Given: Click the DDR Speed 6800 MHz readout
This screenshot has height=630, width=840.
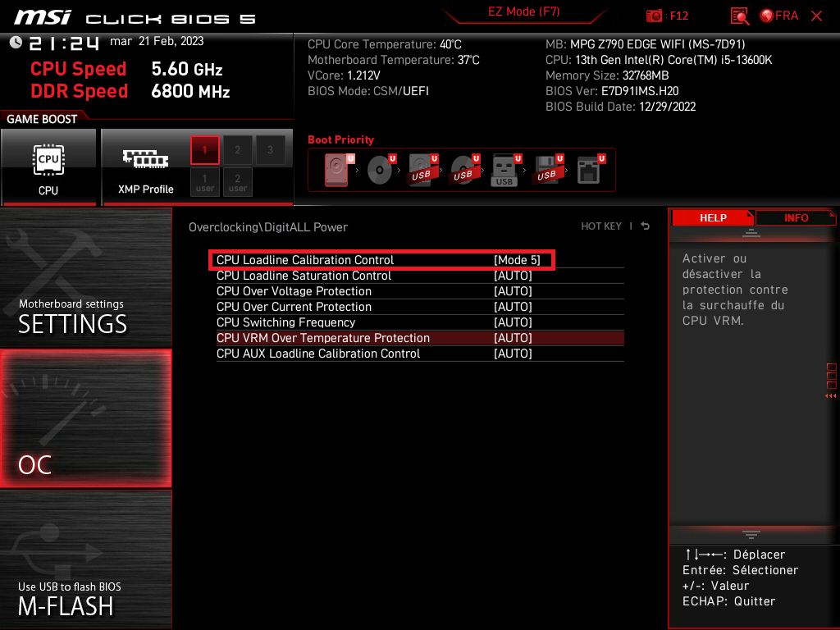Looking at the screenshot, I should click(130, 91).
